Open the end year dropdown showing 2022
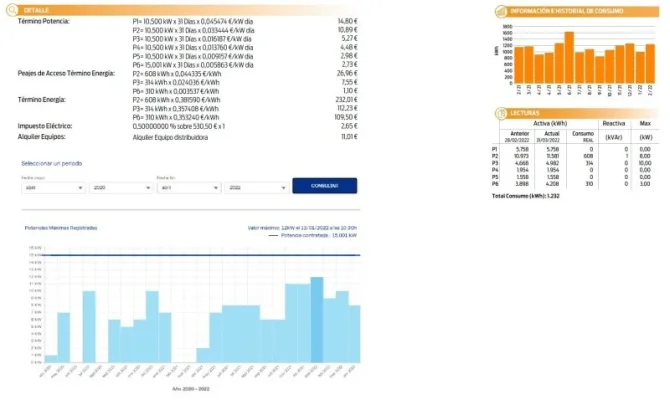The image size is (670, 400). pyautogui.click(x=256, y=188)
